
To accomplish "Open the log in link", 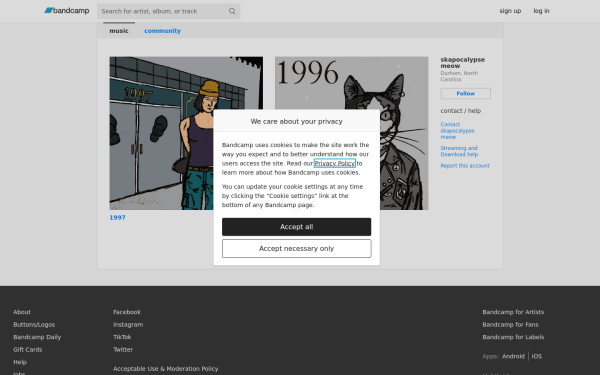I will click(541, 11).
